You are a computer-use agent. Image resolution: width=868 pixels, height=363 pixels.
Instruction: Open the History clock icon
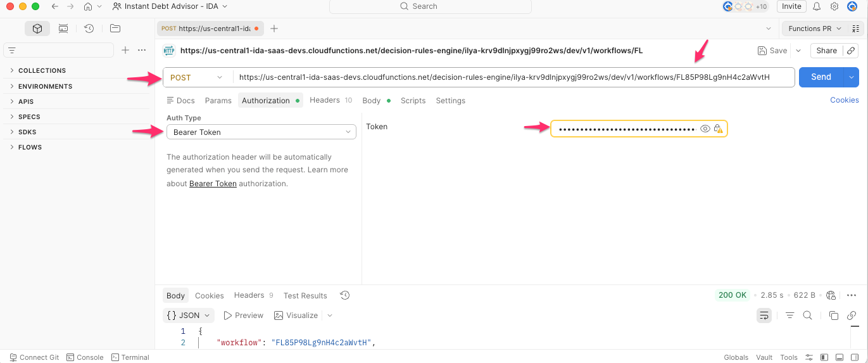tap(89, 29)
